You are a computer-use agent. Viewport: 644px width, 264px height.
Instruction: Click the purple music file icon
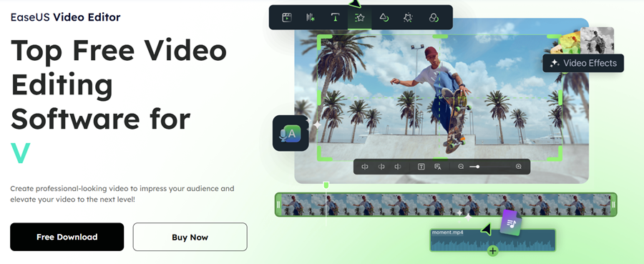point(511,223)
